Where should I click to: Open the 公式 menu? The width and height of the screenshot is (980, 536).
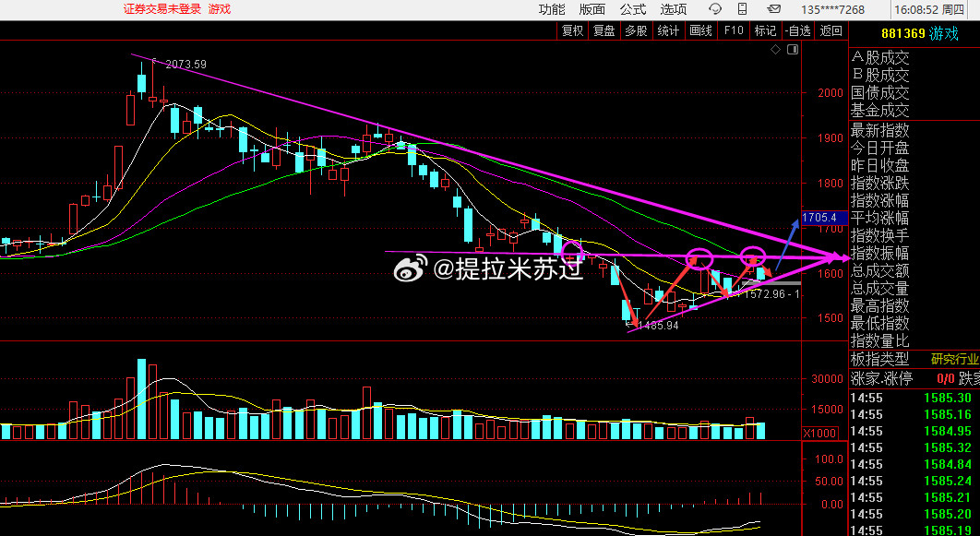632,9
